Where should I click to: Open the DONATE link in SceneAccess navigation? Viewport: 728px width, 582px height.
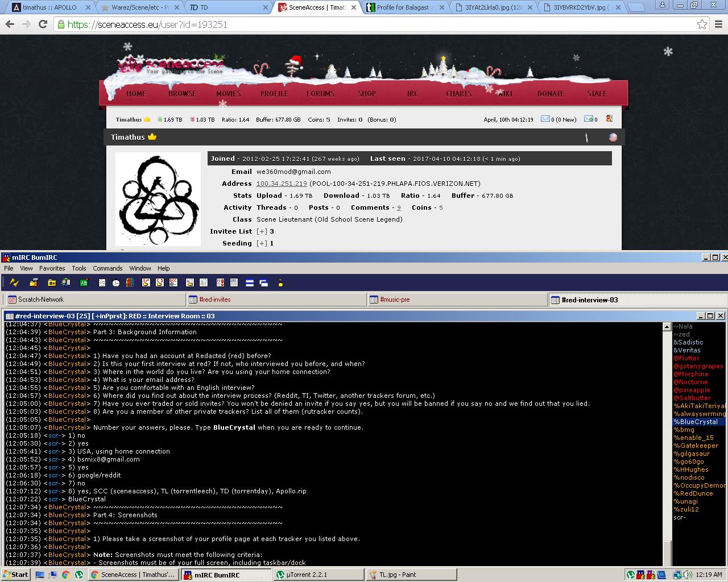551,94
